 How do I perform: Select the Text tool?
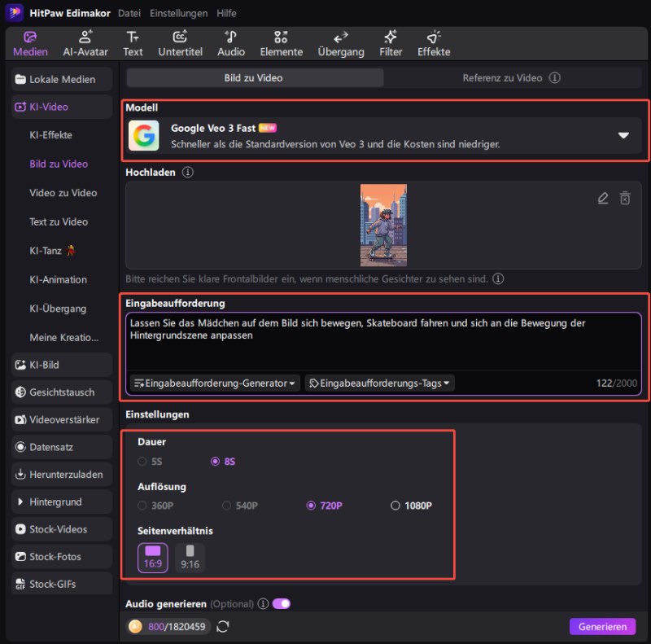[x=133, y=44]
